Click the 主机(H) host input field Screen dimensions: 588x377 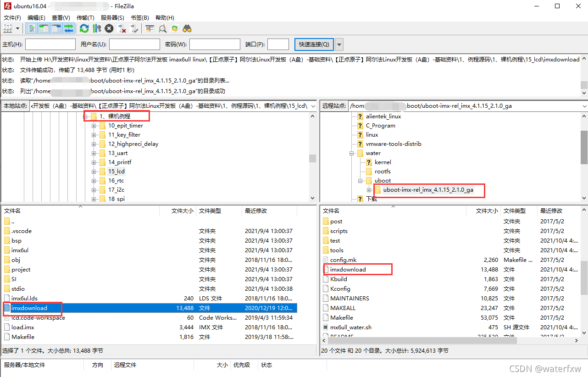pos(50,44)
